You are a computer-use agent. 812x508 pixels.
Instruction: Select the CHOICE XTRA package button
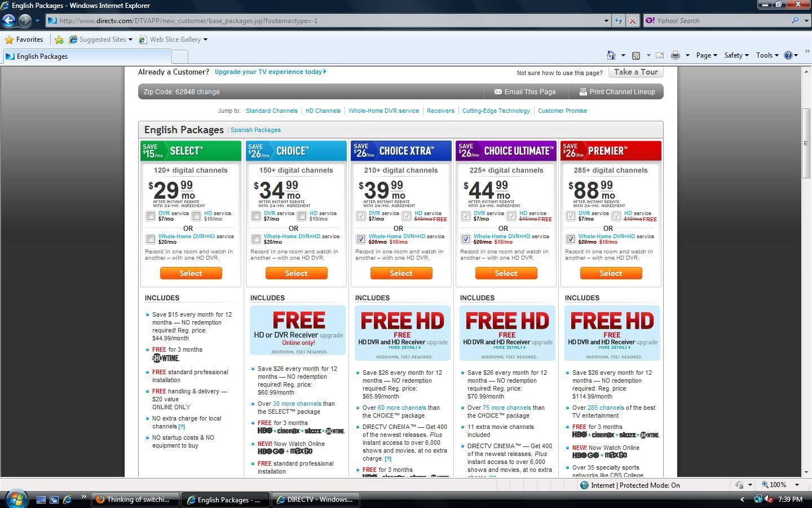click(x=401, y=273)
